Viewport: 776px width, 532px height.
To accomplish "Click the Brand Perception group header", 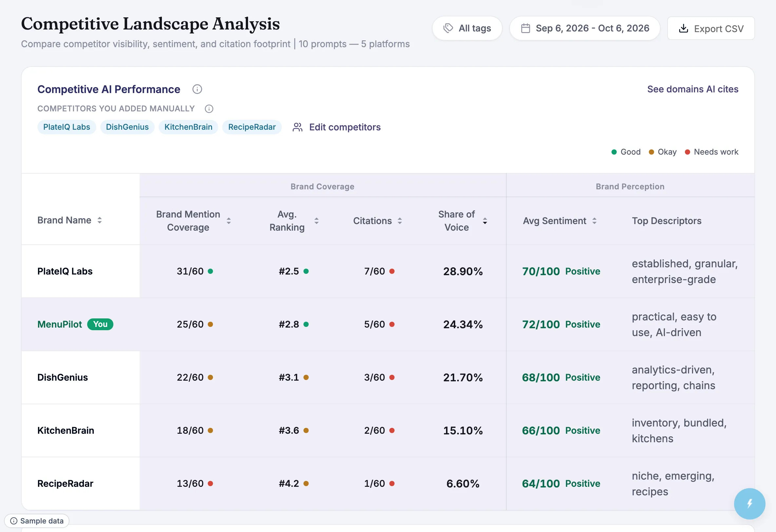I will click(x=630, y=186).
